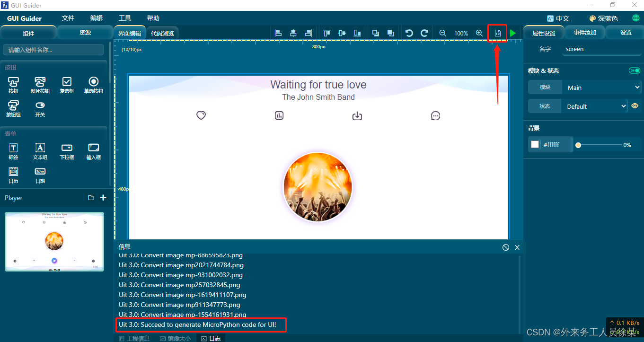Zoom out the canvas
This screenshot has width=644, height=342.
[x=443, y=33]
